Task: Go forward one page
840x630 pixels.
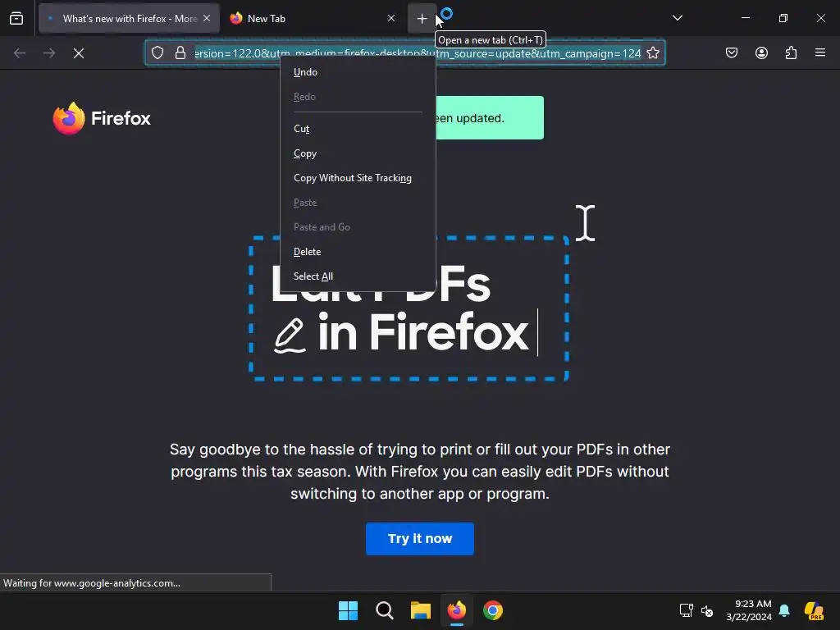Action: (49, 53)
